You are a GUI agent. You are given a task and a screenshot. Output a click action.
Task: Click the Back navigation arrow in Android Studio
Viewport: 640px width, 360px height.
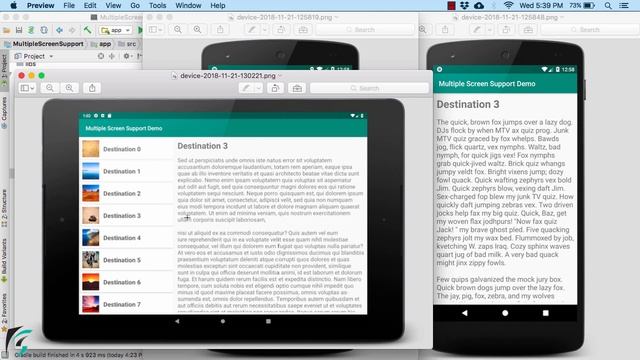(x=60, y=30)
